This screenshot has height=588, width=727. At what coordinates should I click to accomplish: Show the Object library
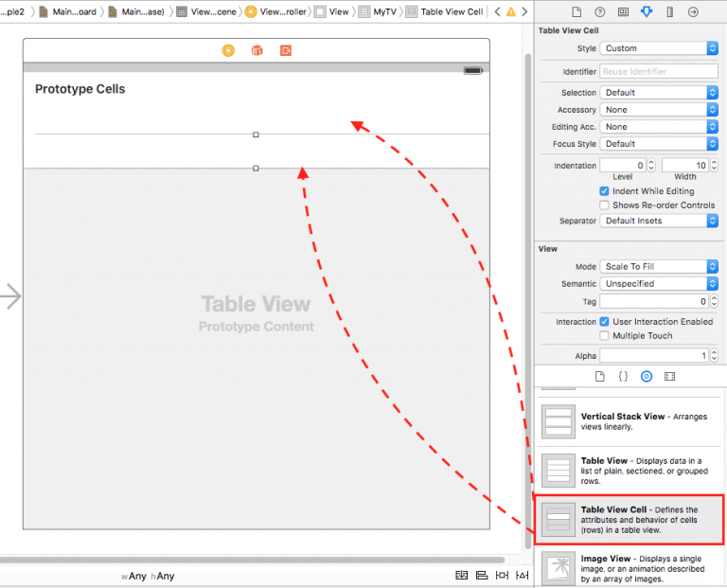pos(646,376)
